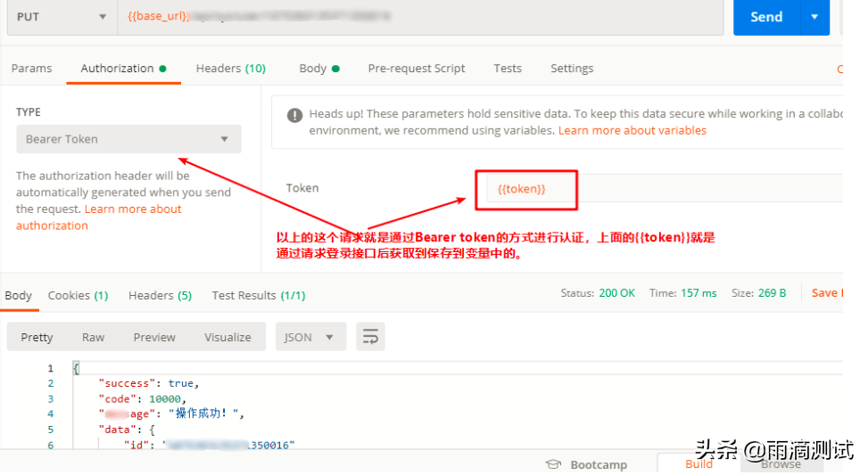
Task: Click the wrap lines icon in response toolbar
Action: pos(370,337)
